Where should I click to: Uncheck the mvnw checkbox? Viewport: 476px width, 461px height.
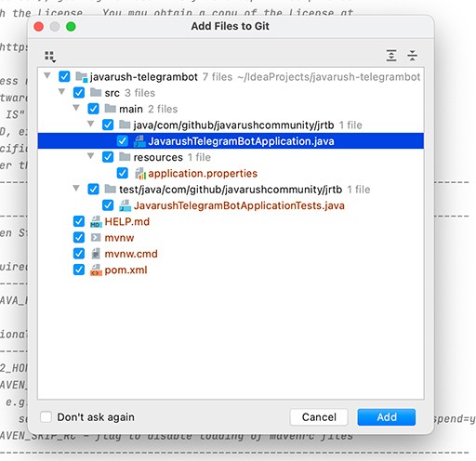[79, 238]
